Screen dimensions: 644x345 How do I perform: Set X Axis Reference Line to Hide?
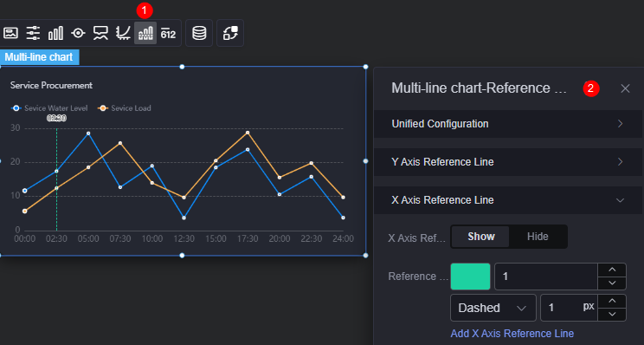coord(538,237)
